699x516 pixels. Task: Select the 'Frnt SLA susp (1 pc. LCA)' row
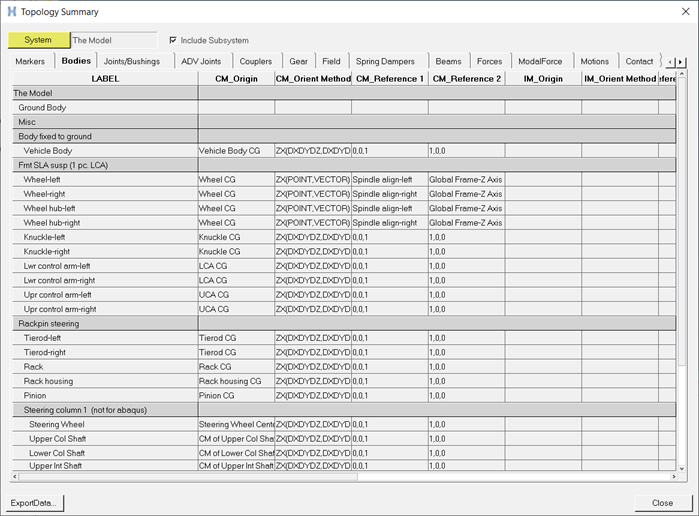point(344,165)
